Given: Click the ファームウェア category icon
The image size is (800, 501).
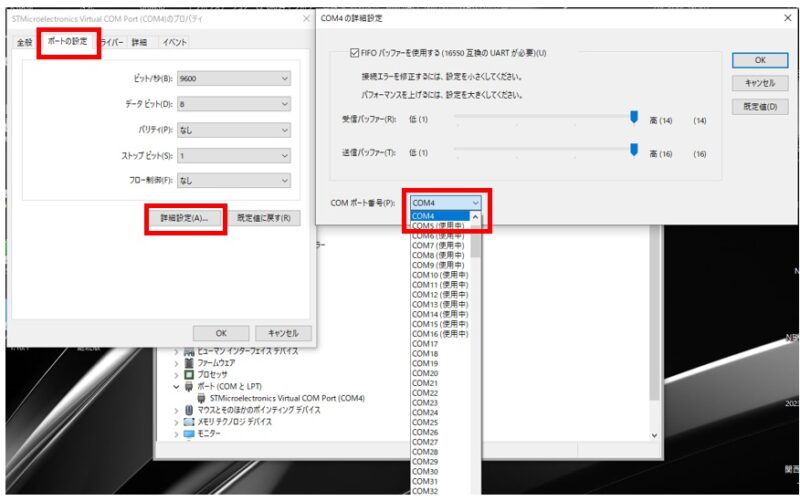Looking at the screenshot, I should pos(189,363).
